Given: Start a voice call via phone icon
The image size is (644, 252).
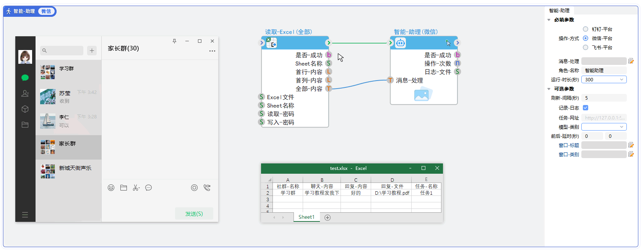Looking at the screenshot, I should (x=207, y=188).
